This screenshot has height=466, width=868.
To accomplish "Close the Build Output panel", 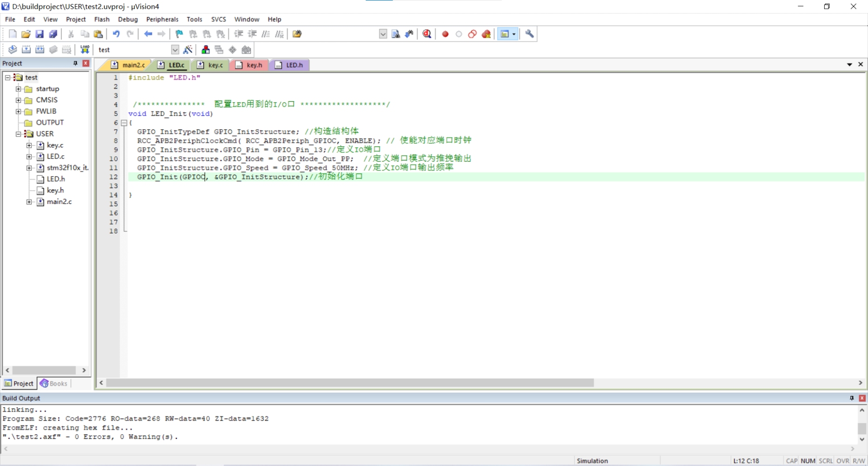I will 862,398.
